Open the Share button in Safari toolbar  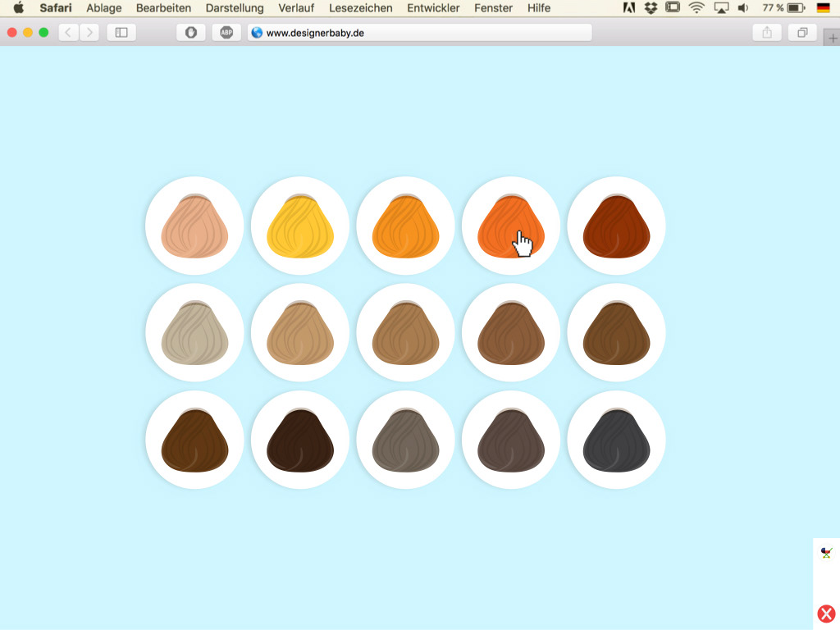coord(767,33)
